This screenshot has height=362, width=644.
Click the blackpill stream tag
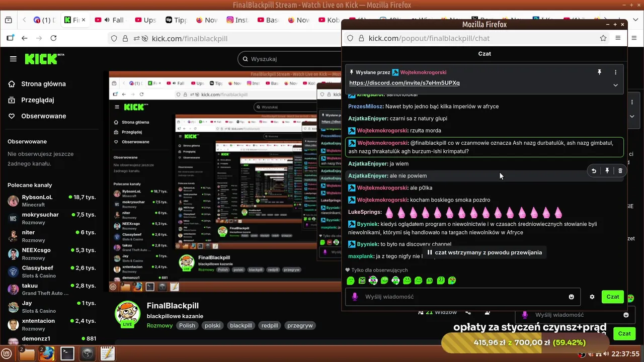(x=241, y=325)
